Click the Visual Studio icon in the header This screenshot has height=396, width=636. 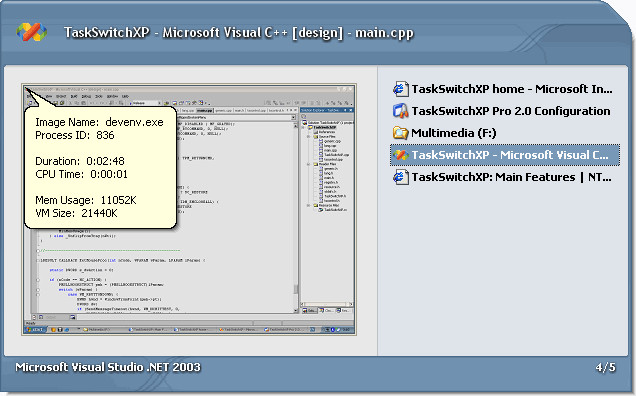pos(32,32)
